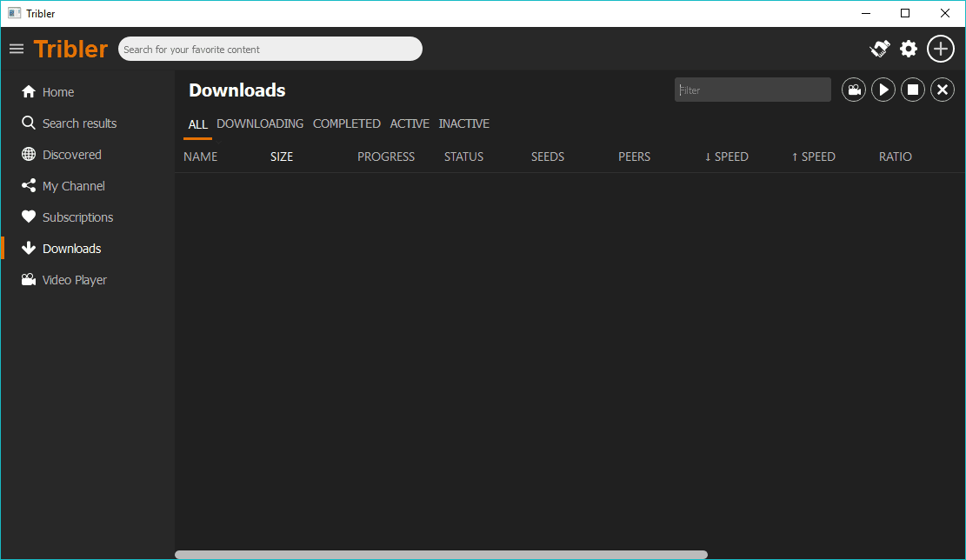The height and width of the screenshot is (560, 966).
Task: Toggle the hamburger menu icon
Action: (x=17, y=49)
